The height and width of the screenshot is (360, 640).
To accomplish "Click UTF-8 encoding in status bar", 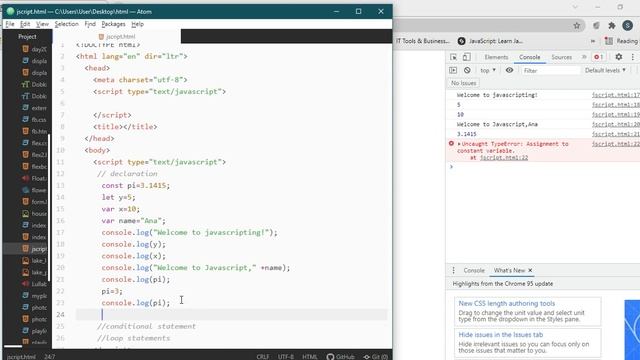I will coord(286,357).
